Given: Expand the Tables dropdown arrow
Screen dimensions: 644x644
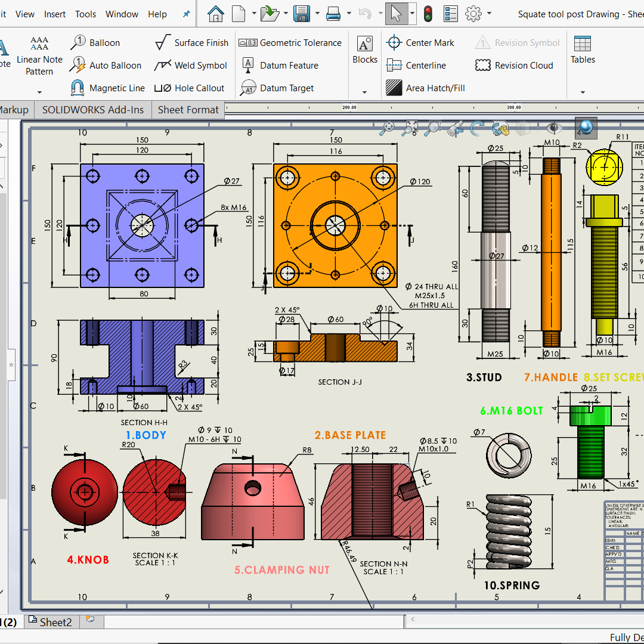Looking at the screenshot, I should [583, 92].
